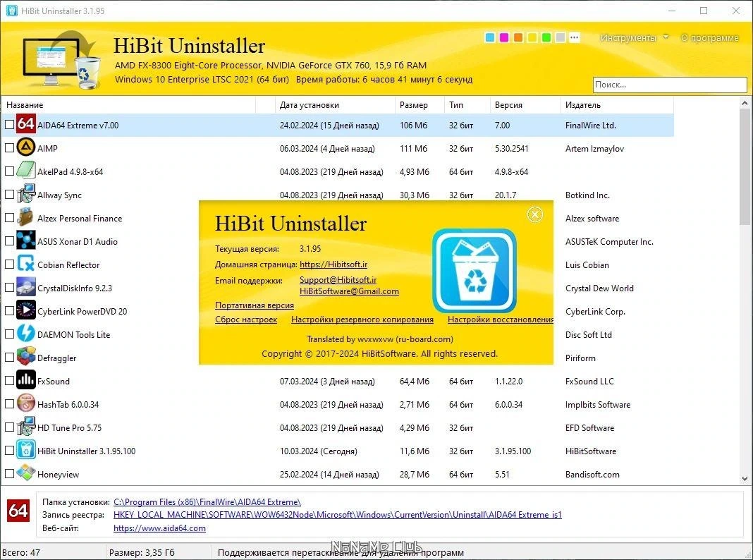Screen dimensions: 753x560
Task: Open the Портативная версия link
Action: [254, 305]
